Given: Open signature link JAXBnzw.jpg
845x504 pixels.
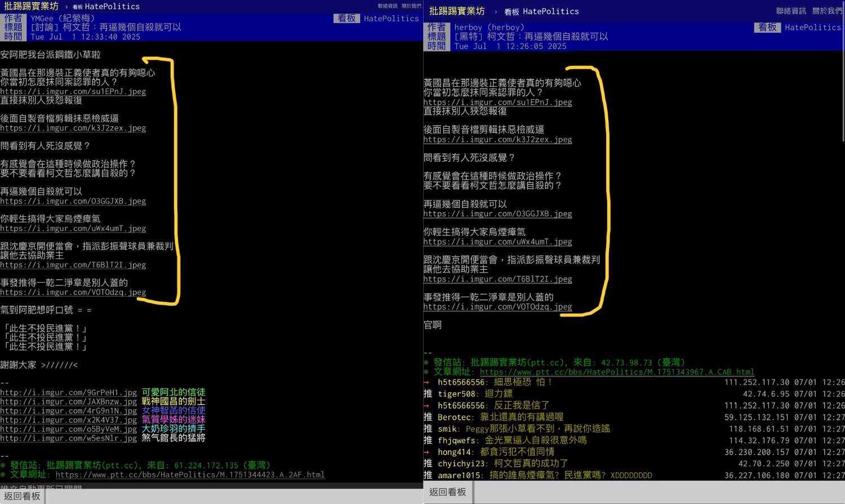Looking at the screenshot, I should (69, 402).
